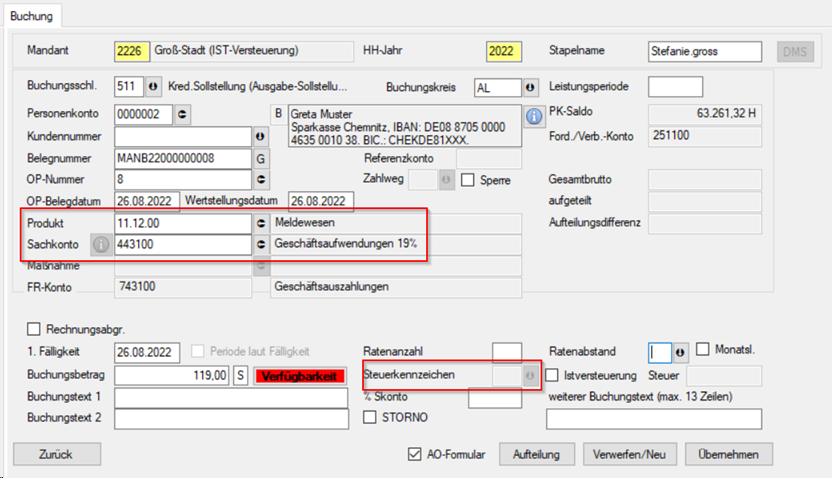Image resolution: width=832 pixels, height=478 pixels.
Task: Uncheck the AO-Formular checkbox
Action: tap(415, 454)
